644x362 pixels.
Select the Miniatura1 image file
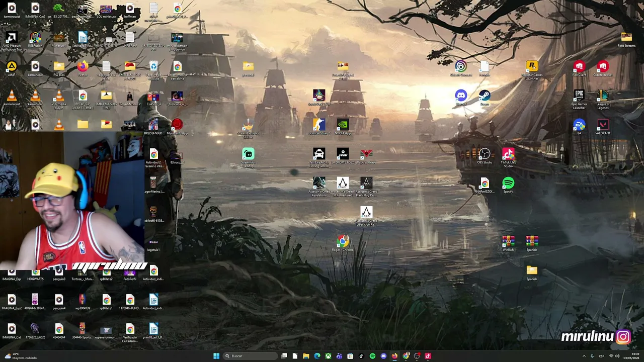59,40
